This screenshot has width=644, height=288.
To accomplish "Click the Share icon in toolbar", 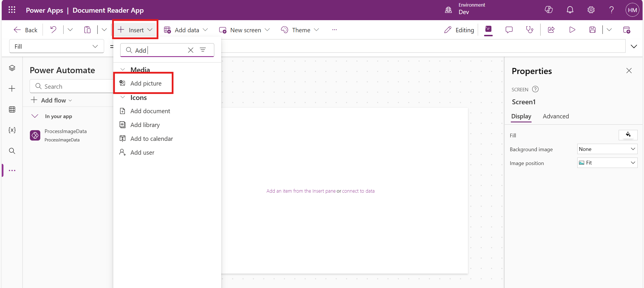I will pyautogui.click(x=551, y=30).
